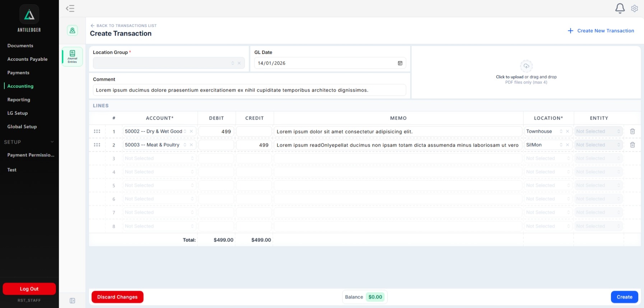Open Payments menu
Image resolution: width=644 pixels, height=308 pixels.
(x=18, y=73)
